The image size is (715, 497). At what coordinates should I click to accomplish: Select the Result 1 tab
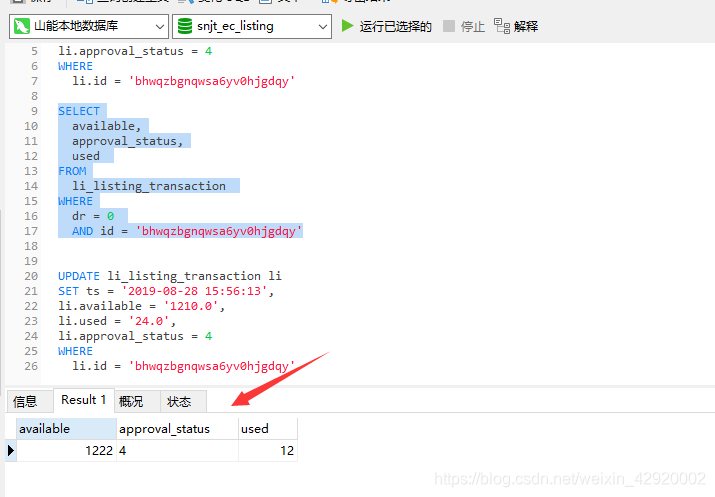pos(83,400)
